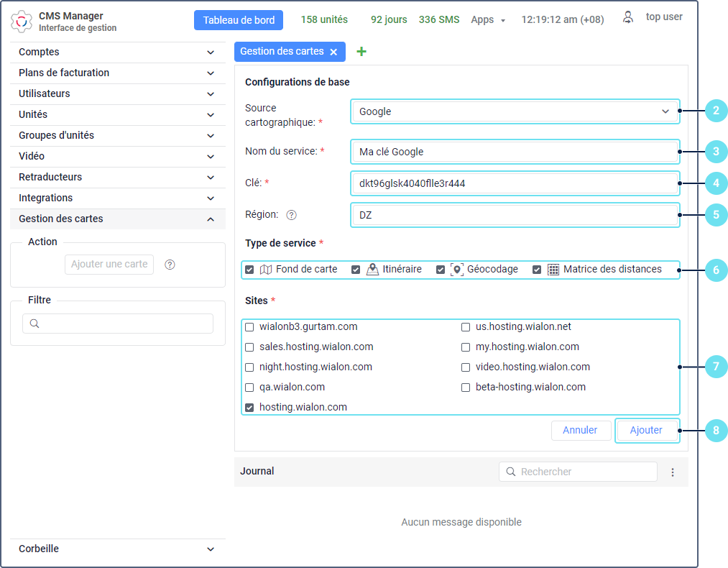728x568 pixels.
Task: Click the Configurations de base heading
Action: (297, 82)
